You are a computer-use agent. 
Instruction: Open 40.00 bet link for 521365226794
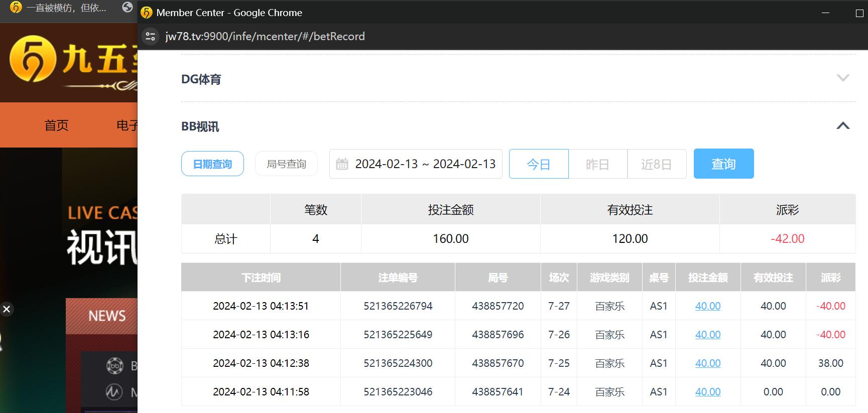[x=708, y=306]
